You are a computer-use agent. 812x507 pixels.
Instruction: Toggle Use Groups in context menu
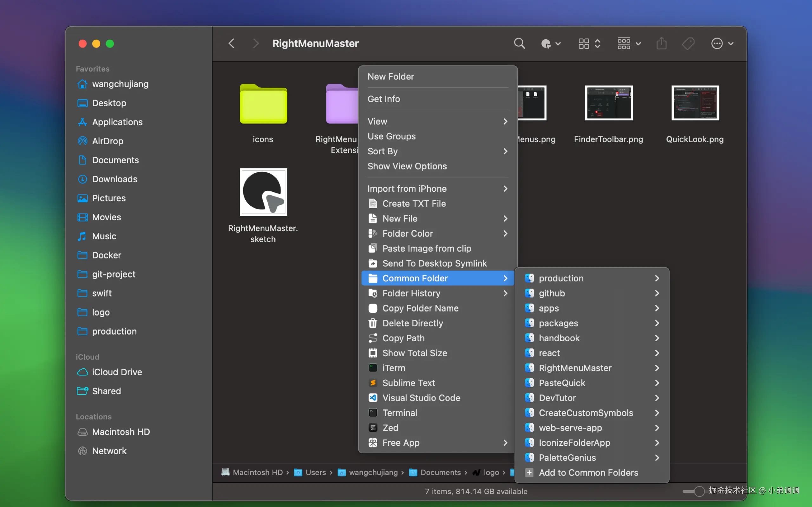click(x=391, y=136)
